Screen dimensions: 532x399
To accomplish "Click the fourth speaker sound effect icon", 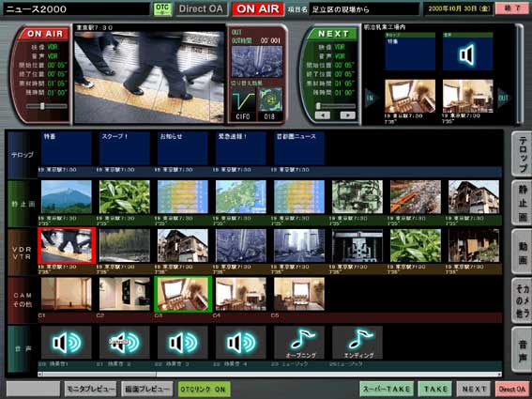I will click(x=240, y=343).
